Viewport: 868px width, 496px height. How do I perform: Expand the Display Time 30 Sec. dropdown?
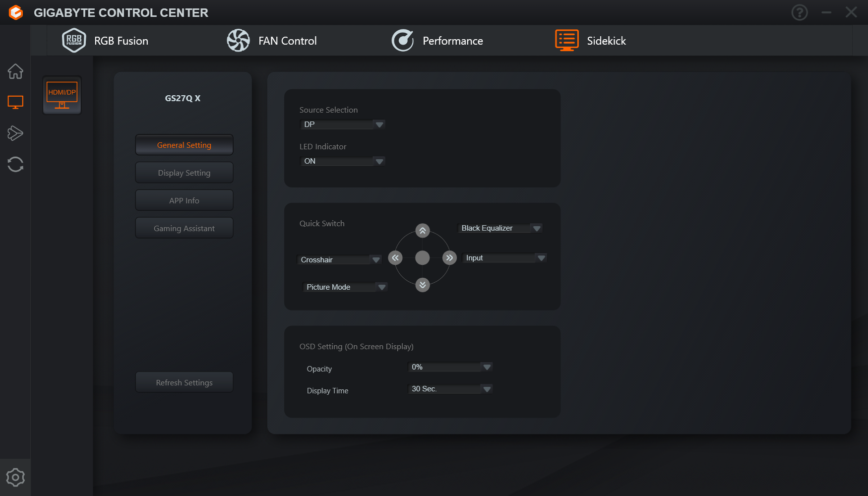(x=450, y=389)
